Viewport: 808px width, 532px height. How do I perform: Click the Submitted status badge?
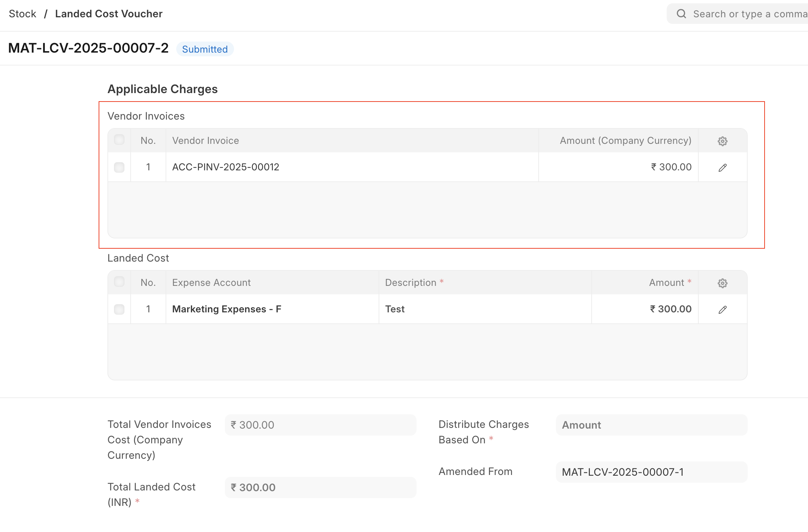tap(205, 49)
